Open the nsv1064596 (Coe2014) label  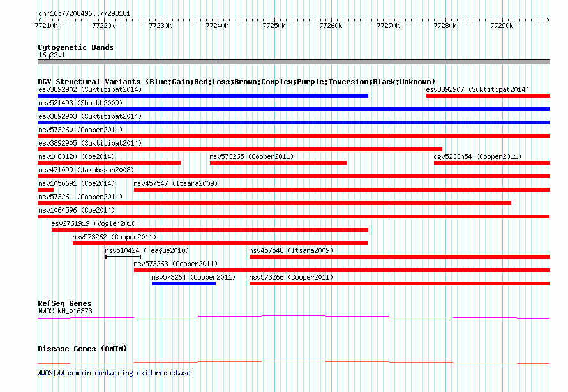coord(77,210)
